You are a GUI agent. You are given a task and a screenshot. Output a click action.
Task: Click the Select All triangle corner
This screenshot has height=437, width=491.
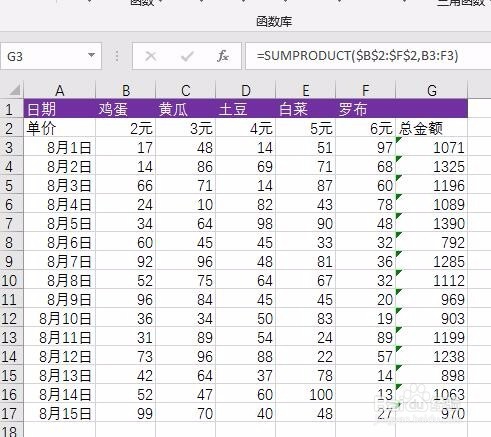point(14,90)
